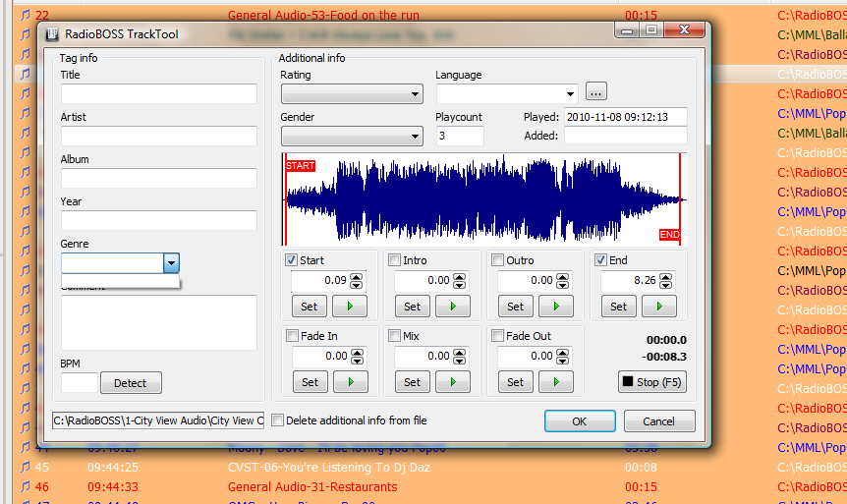The height and width of the screenshot is (504, 847).
Task: Play the Fade Out preview
Action: [556, 382]
